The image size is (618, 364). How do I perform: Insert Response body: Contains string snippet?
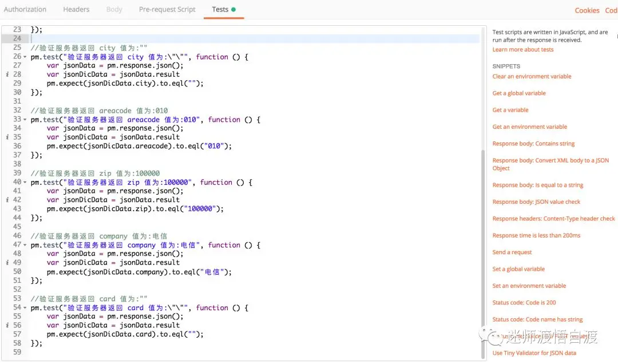(533, 144)
